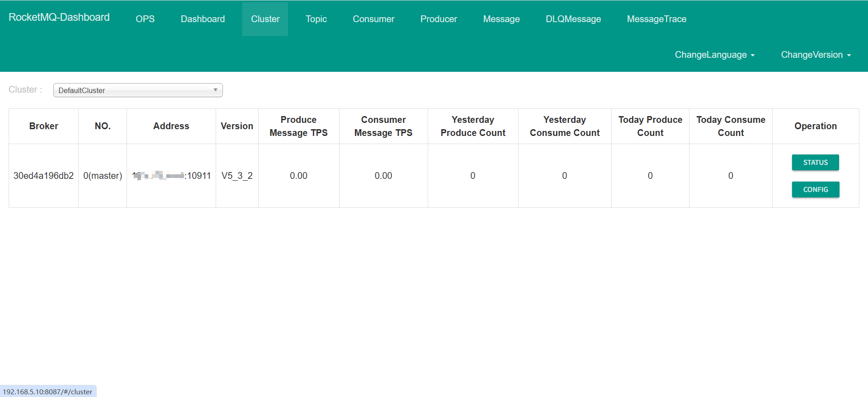Open the DLQMessage tab

tap(573, 19)
